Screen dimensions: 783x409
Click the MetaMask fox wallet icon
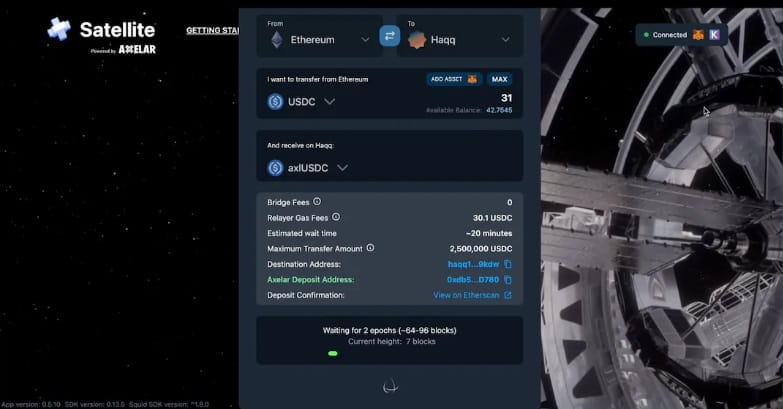tap(698, 34)
